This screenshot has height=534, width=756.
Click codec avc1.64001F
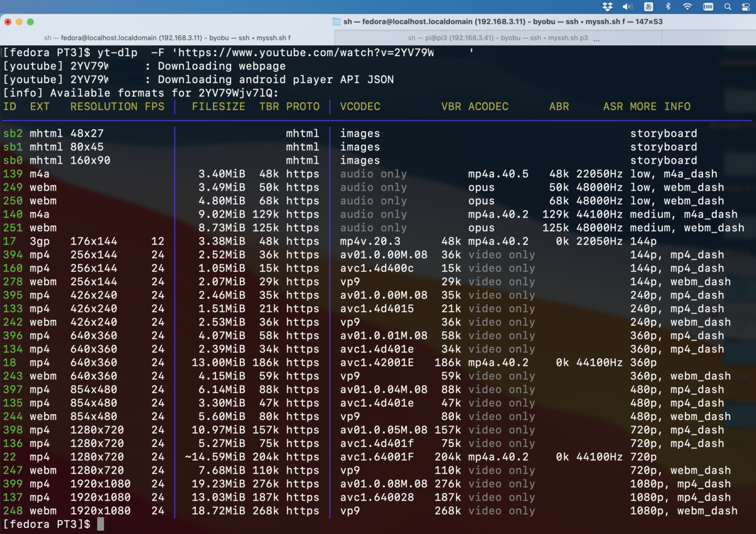click(377, 457)
